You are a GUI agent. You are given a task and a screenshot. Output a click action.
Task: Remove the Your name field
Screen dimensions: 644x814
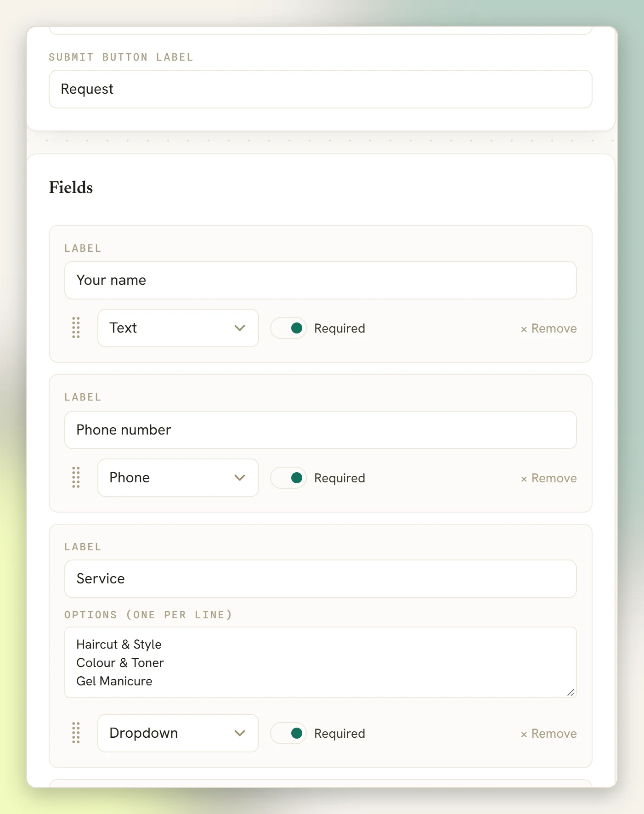point(548,328)
